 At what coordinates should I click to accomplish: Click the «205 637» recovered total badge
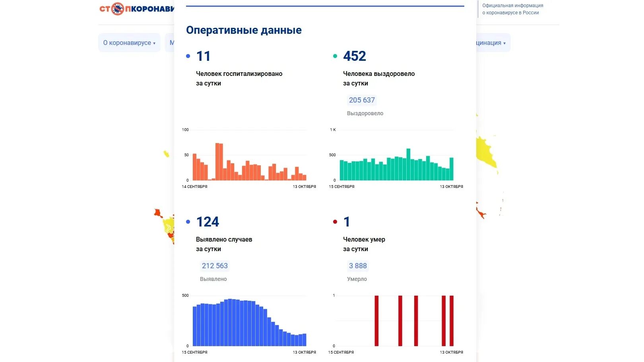[362, 100]
